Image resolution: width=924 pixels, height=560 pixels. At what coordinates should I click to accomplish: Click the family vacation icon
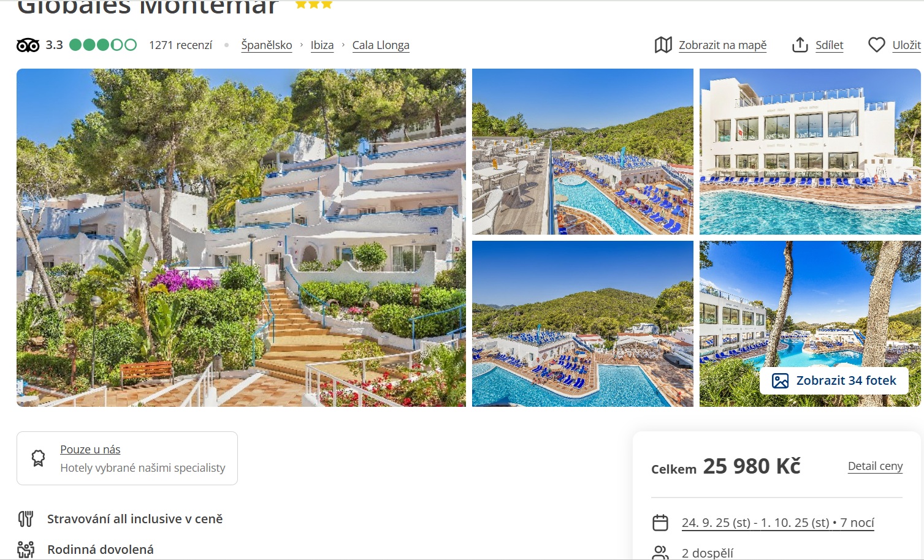(x=26, y=550)
